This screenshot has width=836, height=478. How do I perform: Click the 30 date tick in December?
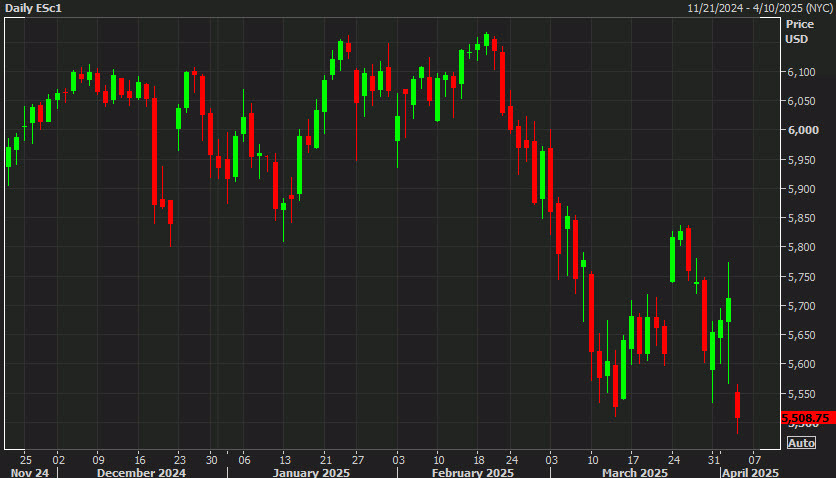212,460
